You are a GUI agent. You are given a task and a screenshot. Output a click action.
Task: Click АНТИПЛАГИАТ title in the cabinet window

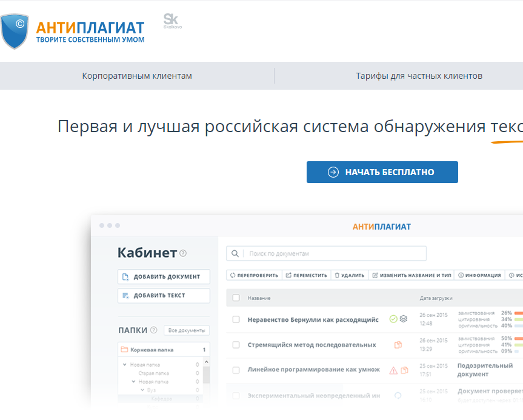(x=382, y=227)
